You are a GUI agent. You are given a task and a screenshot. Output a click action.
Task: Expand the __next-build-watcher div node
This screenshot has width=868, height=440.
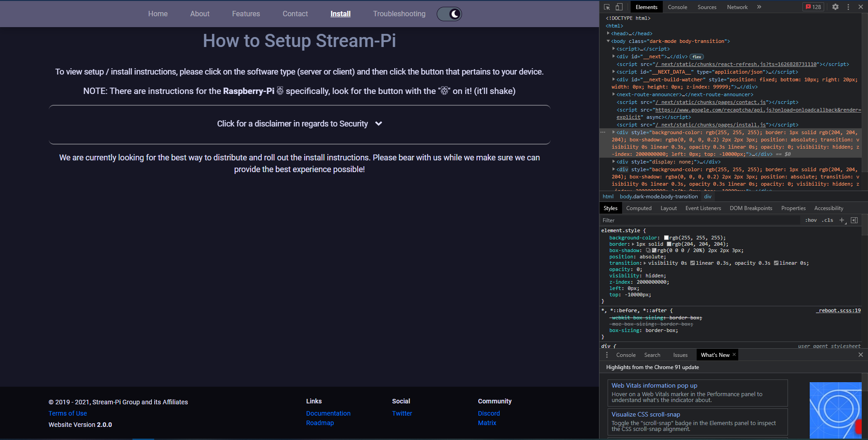(x=613, y=80)
